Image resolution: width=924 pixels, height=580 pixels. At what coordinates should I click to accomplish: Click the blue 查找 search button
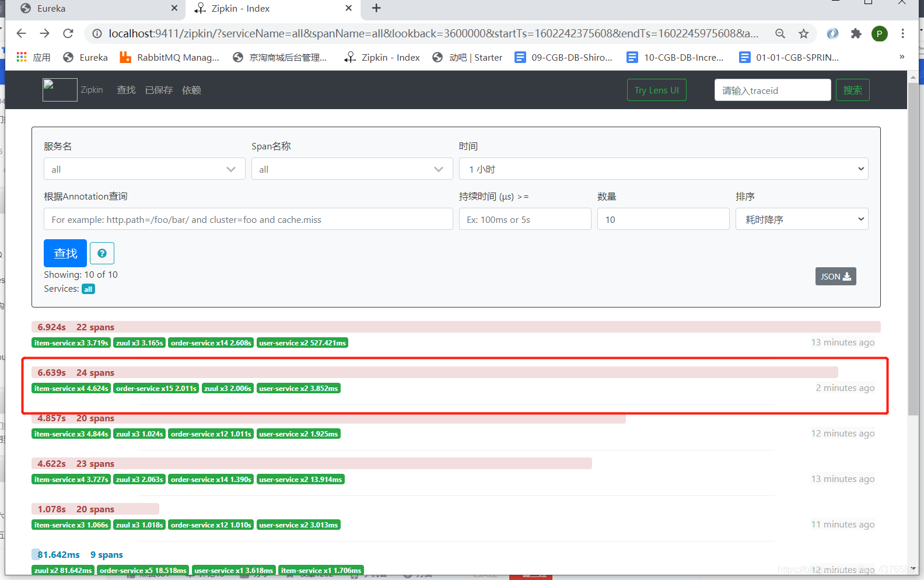coord(65,253)
